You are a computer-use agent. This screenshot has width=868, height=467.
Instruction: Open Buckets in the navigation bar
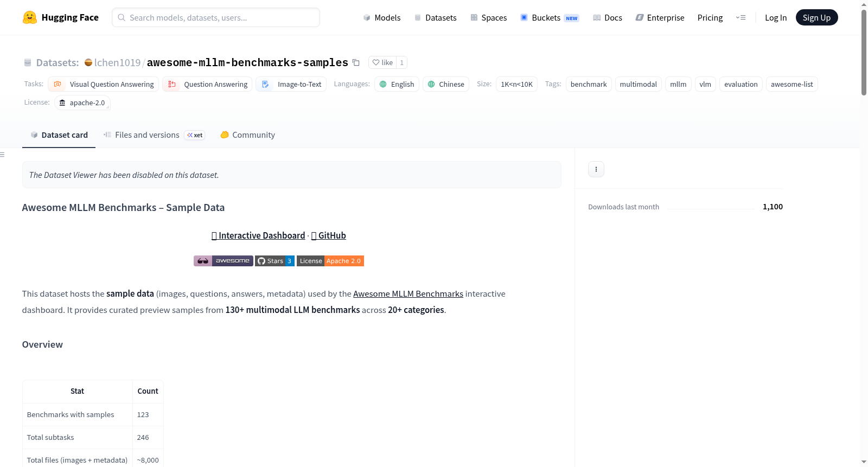pos(550,17)
